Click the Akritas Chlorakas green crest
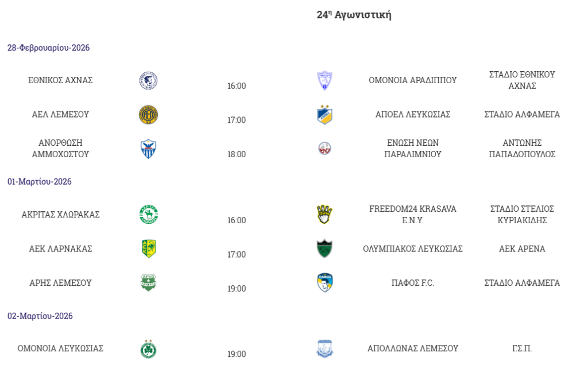This screenshot has height=373, width=588. point(148,215)
